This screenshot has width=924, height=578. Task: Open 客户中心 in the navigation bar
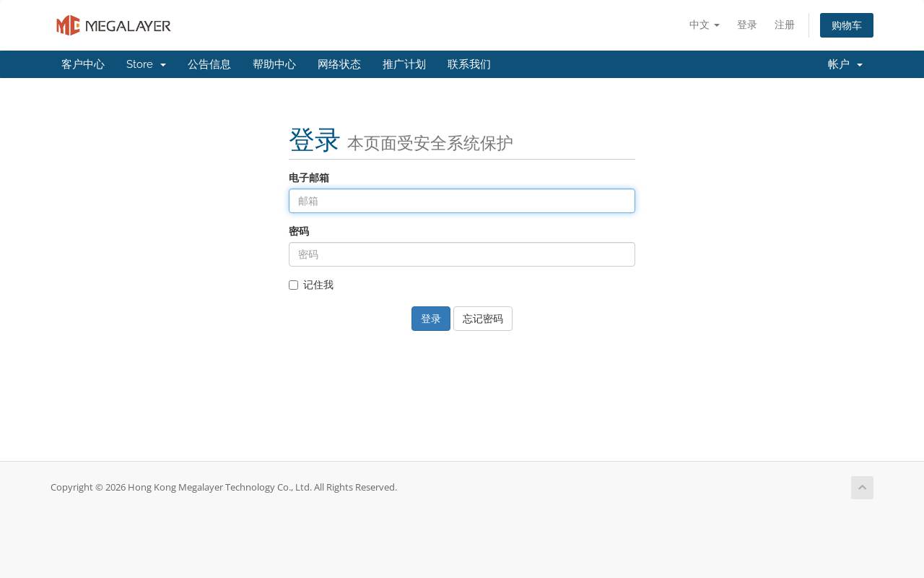[83, 64]
